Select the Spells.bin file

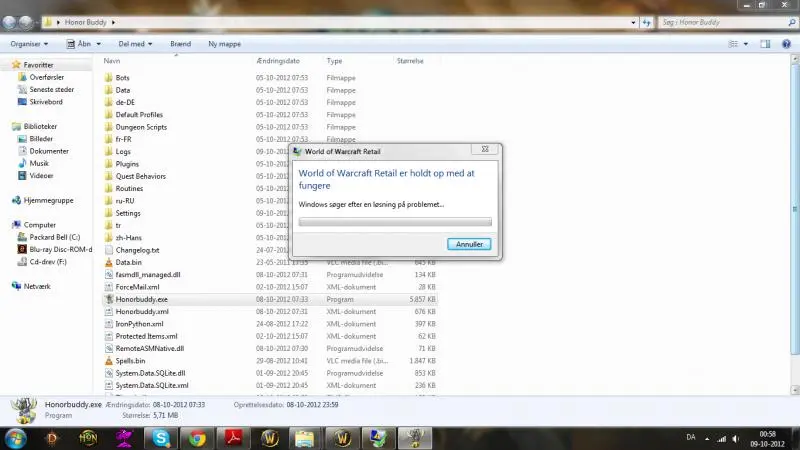pos(130,361)
